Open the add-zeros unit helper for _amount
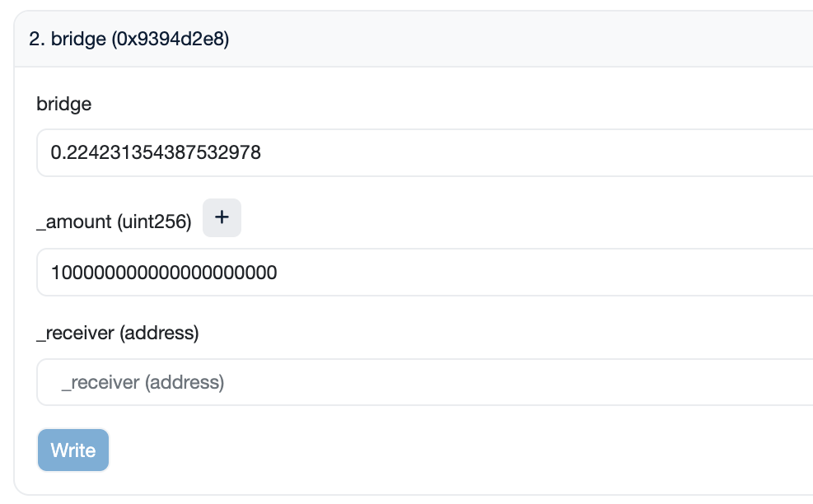The height and width of the screenshot is (504, 813). coord(222,217)
